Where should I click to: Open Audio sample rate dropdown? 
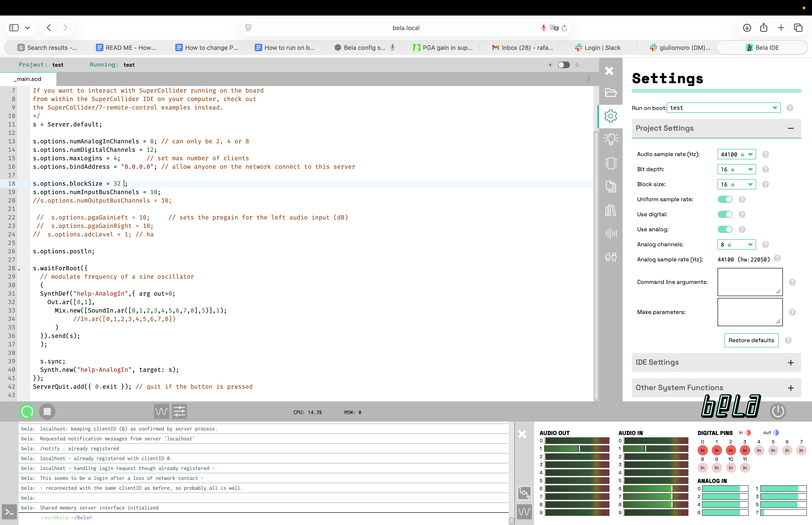(736, 154)
